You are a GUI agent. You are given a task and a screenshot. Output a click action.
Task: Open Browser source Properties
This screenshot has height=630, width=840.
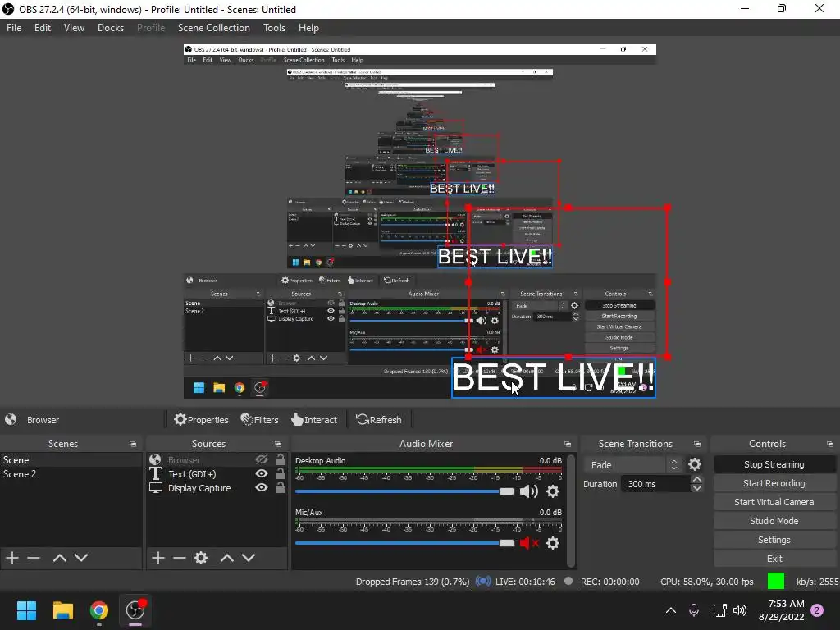[x=201, y=419]
